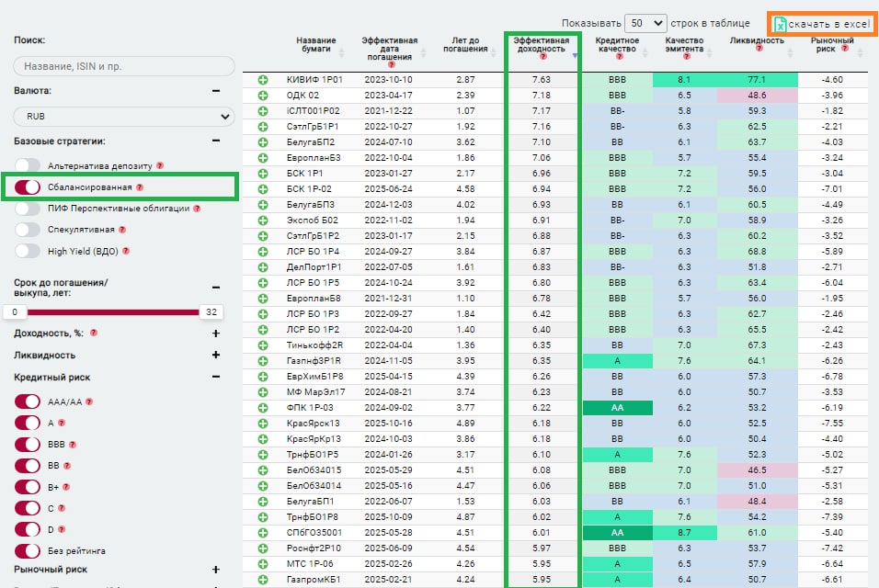Image resolution: width=879 pixels, height=588 pixels.
Task: Click plus icon for ГазпромКБ1 row
Action: pyautogui.click(x=263, y=580)
